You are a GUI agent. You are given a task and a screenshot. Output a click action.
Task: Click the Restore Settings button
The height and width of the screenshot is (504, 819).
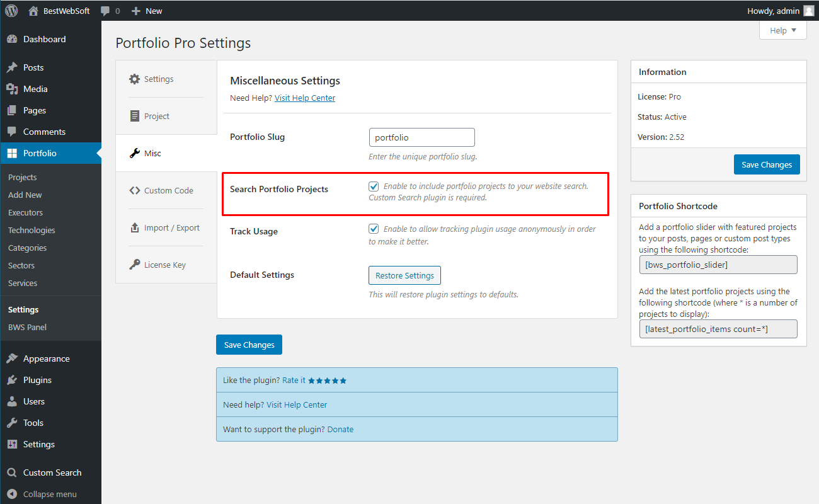404,275
